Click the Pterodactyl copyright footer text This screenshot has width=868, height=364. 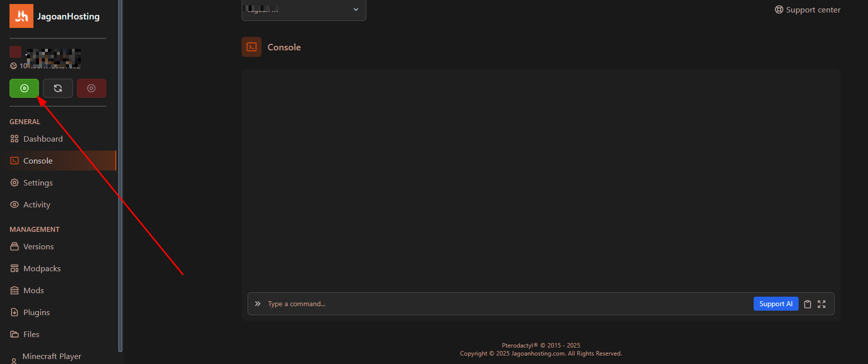pyautogui.click(x=541, y=345)
